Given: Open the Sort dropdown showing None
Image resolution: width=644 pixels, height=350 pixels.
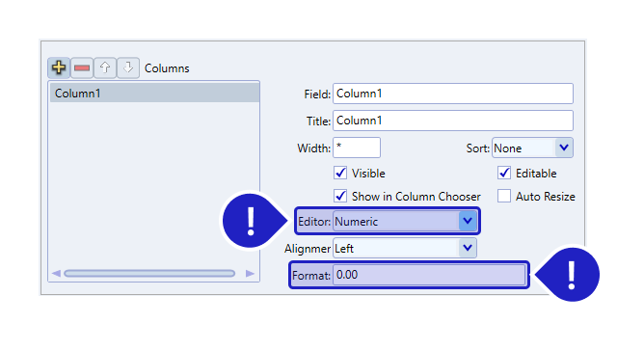Looking at the screenshot, I should pyautogui.click(x=532, y=148).
